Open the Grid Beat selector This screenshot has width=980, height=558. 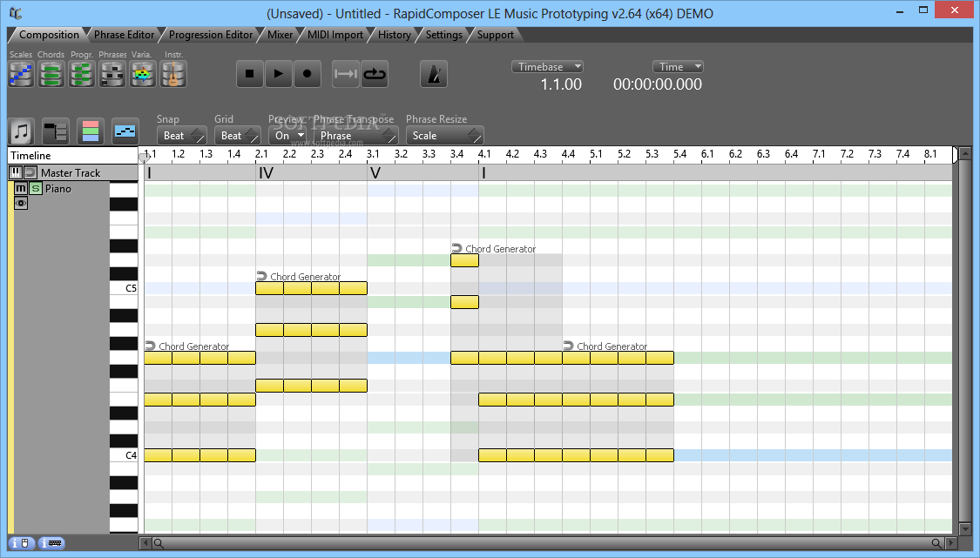click(x=237, y=136)
